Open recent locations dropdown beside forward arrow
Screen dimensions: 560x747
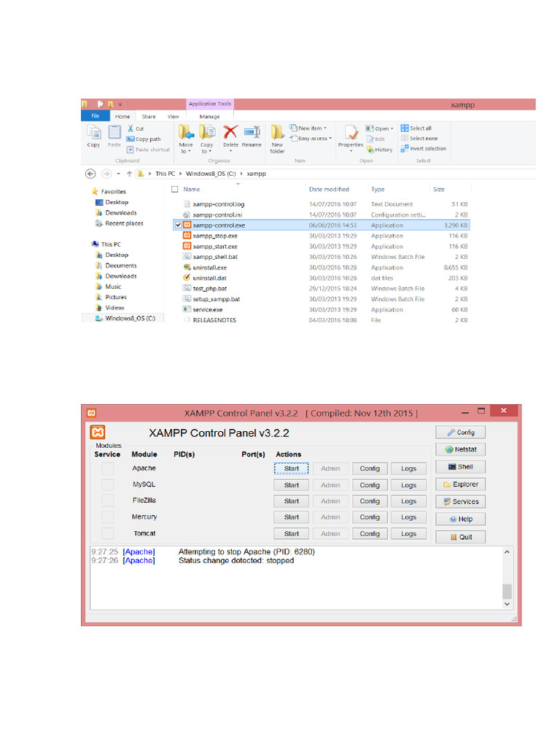(x=119, y=174)
